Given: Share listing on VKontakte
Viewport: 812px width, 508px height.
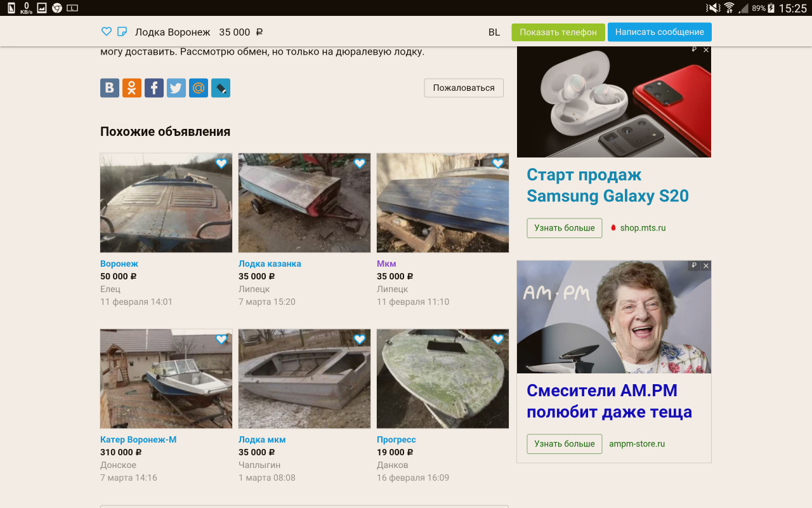Looking at the screenshot, I should tap(110, 88).
